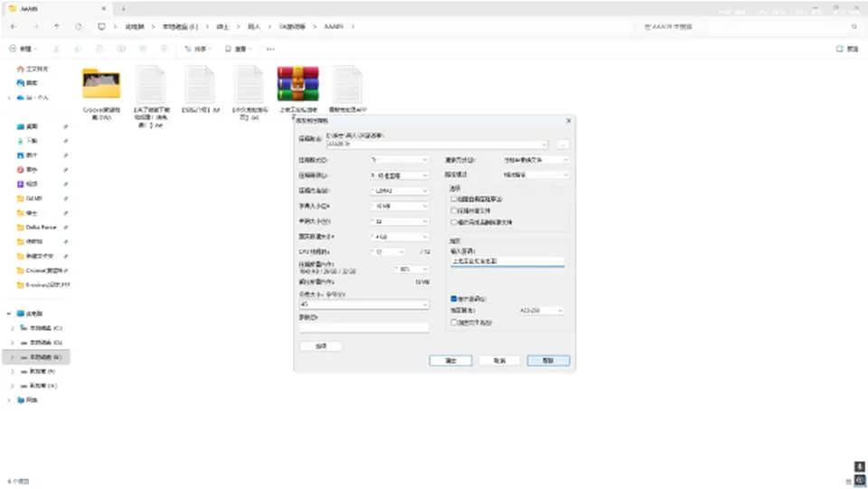Open Pictures (图片) pinned sidebar folder

(28, 155)
